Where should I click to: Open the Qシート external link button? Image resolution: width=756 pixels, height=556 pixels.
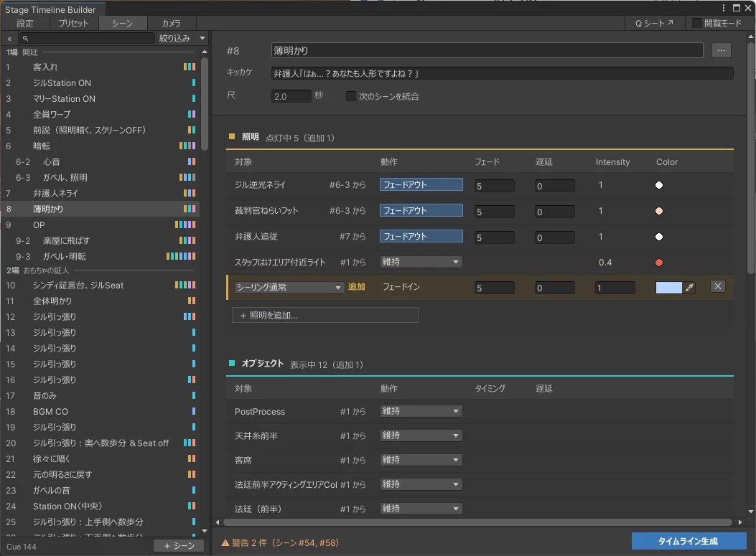[x=654, y=23]
